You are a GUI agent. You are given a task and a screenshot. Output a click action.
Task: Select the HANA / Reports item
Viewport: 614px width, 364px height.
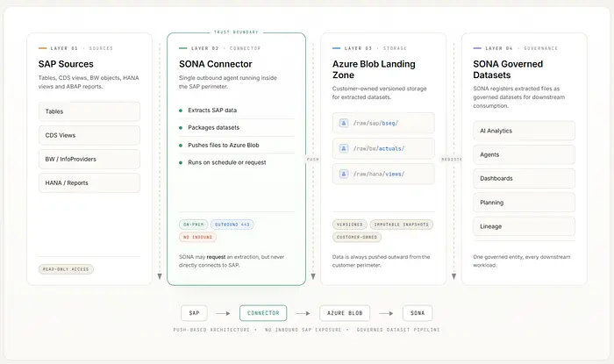[x=89, y=182]
